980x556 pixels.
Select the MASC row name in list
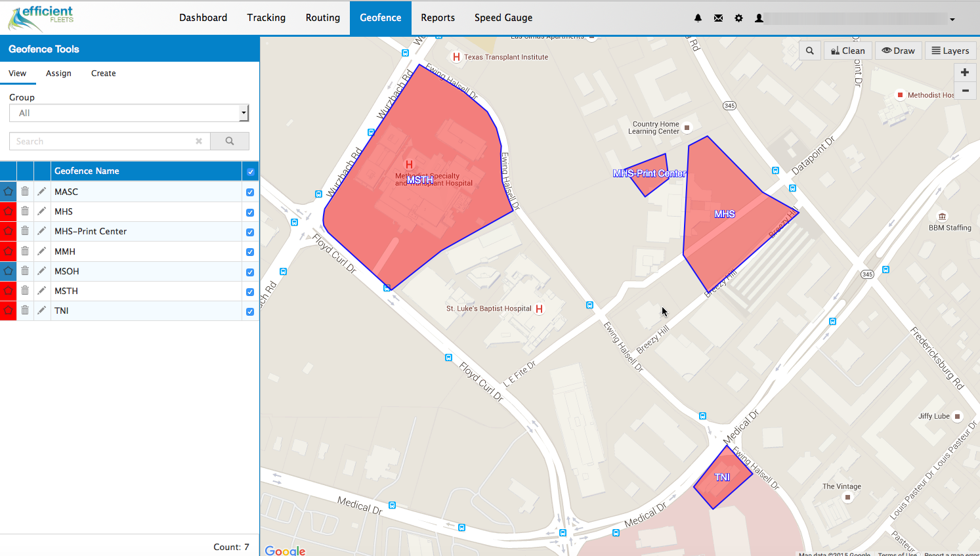coord(66,192)
